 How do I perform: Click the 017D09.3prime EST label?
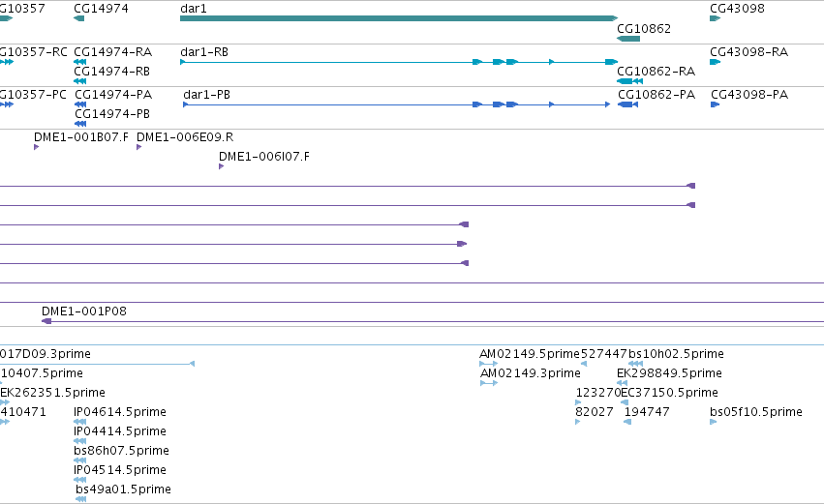[x=46, y=354]
